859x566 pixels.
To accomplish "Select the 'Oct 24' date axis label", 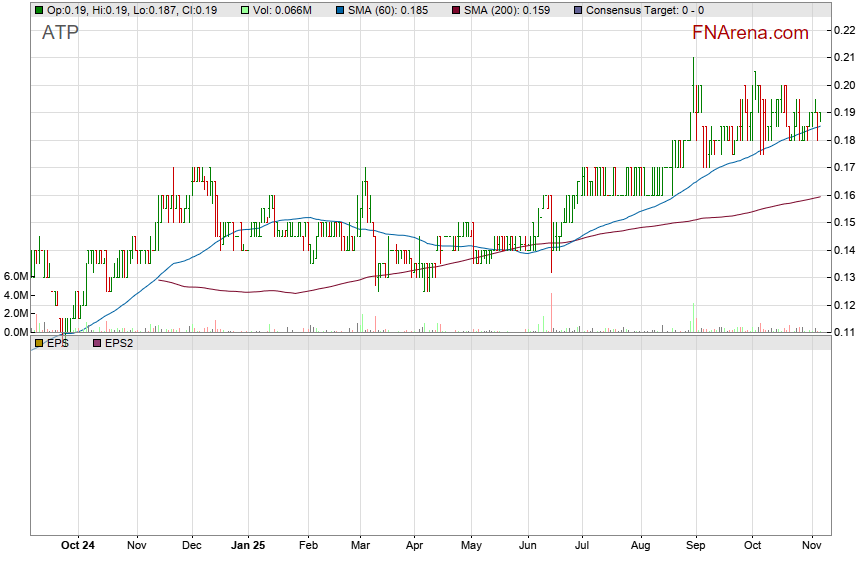I will [77, 545].
